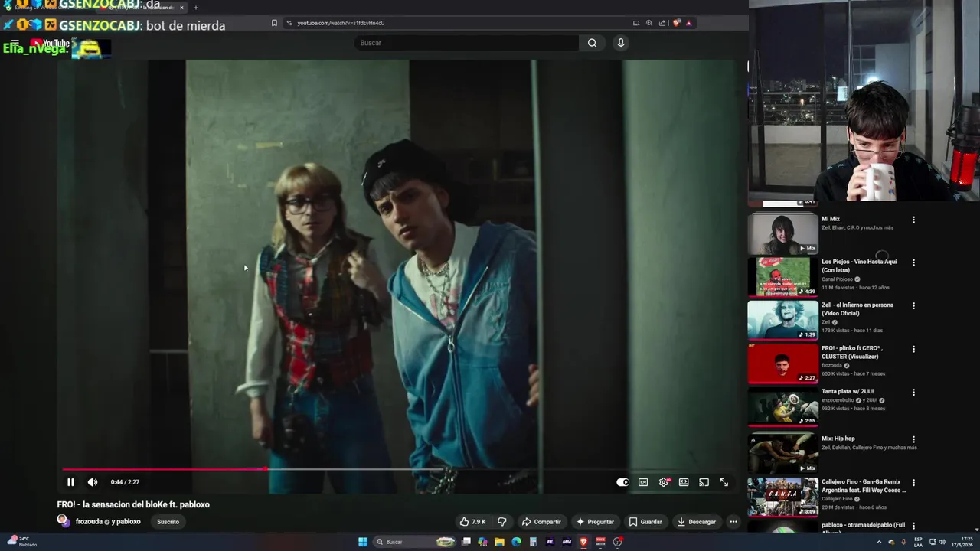
Task: Open Tanta plata w/ 2UU! thumbnail
Action: click(x=782, y=407)
